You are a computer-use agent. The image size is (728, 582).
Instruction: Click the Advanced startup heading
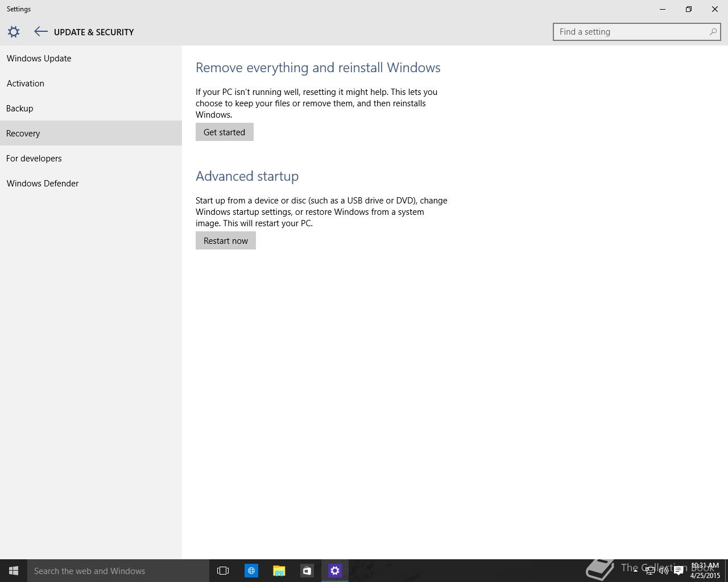(247, 176)
